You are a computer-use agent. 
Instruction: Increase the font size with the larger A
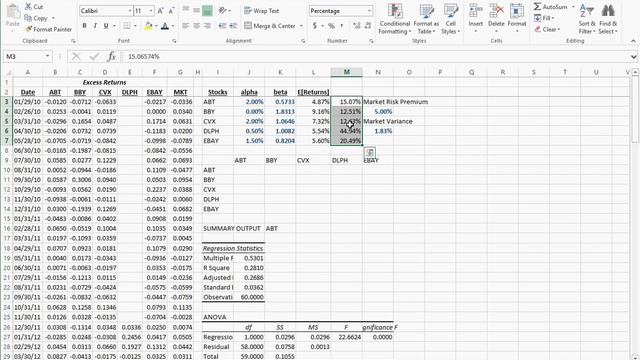[x=160, y=11]
